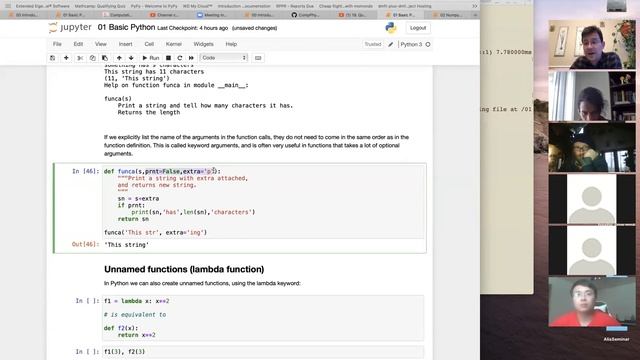The height and width of the screenshot is (360, 640).
Task: Click the pencil edit mode icon
Action: click(x=391, y=44)
